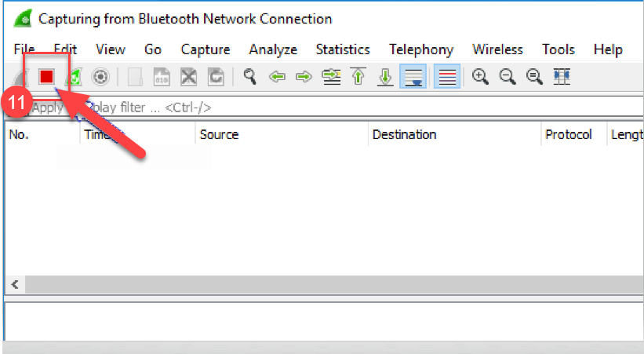Go forward to next packet

tap(304, 77)
